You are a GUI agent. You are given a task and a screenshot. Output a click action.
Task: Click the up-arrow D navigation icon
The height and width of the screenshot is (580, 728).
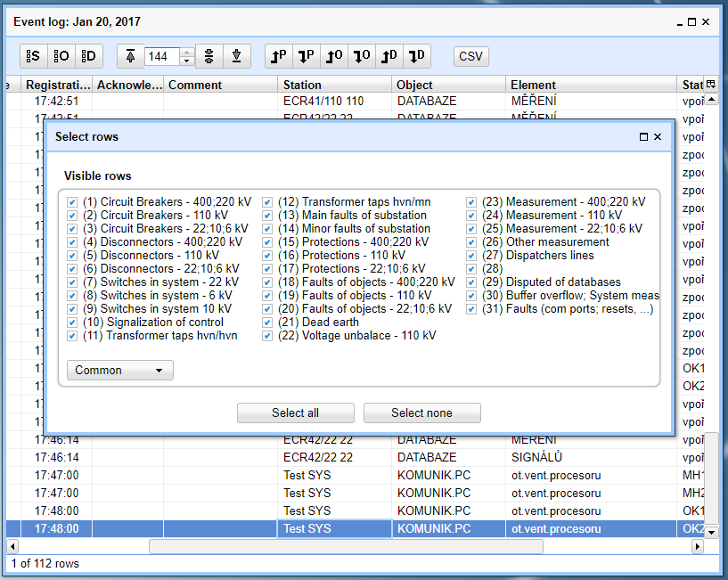[x=389, y=56]
